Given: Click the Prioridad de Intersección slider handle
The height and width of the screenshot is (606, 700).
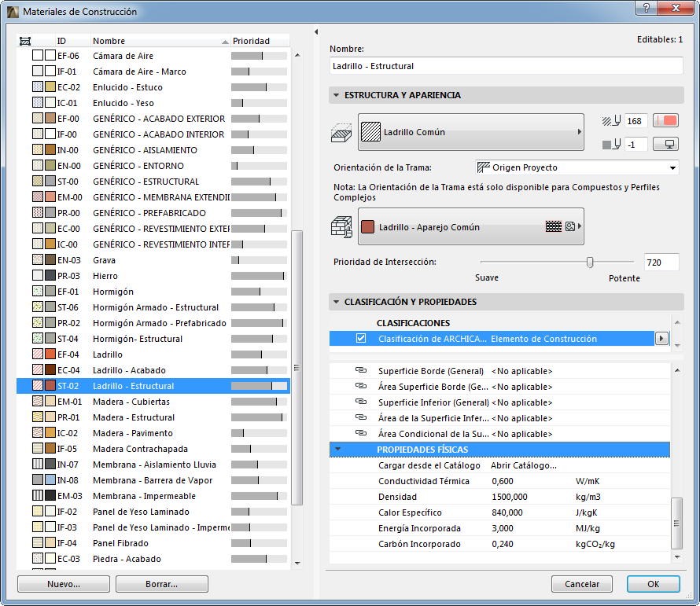Looking at the screenshot, I should pyautogui.click(x=590, y=262).
